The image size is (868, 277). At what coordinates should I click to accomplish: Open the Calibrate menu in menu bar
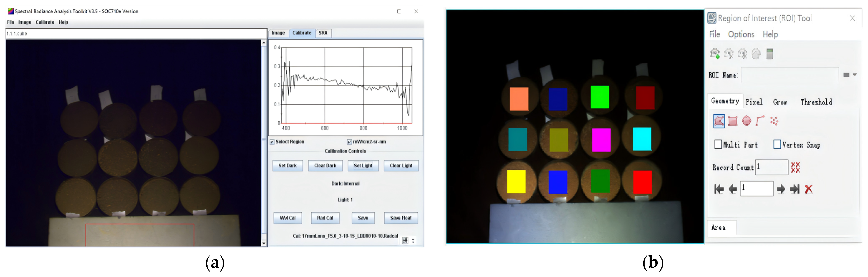45,22
